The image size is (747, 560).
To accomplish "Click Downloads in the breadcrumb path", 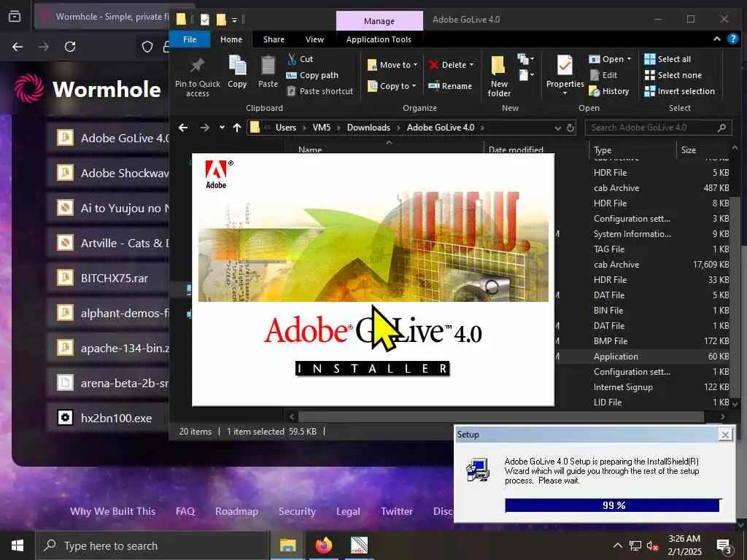I will point(368,128).
